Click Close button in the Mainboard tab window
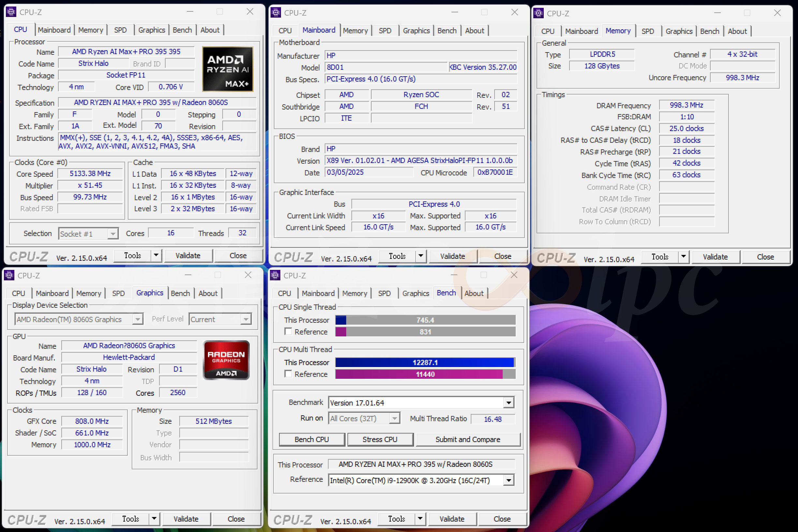The width and height of the screenshot is (798, 532). 503,256
